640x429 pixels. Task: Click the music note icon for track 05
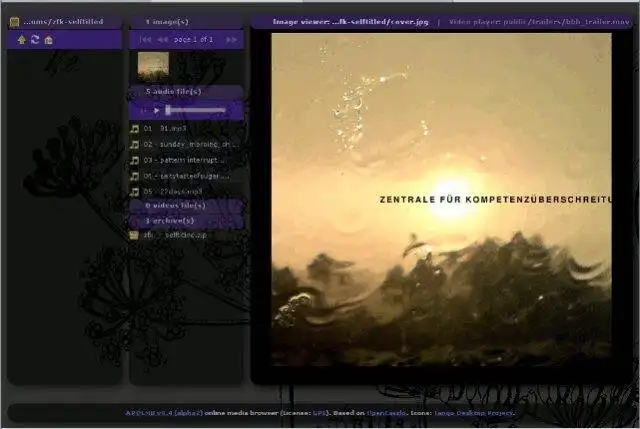tap(134, 192)
